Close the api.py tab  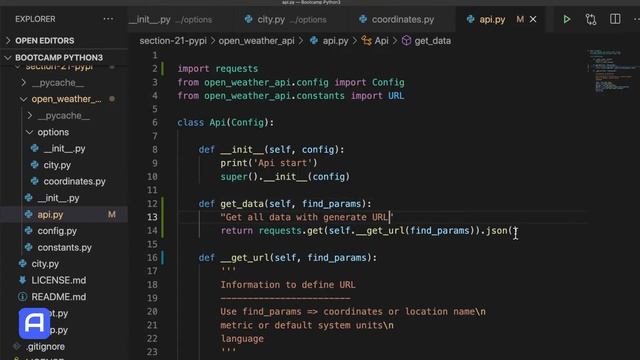point(533,19)
